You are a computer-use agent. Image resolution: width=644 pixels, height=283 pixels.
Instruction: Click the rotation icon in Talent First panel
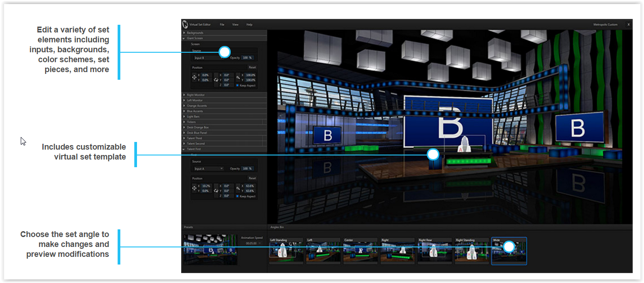[x=216, y=191]
